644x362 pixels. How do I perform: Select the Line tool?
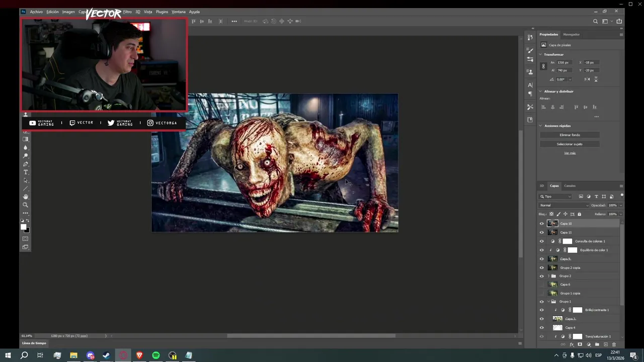pos(26,189)
